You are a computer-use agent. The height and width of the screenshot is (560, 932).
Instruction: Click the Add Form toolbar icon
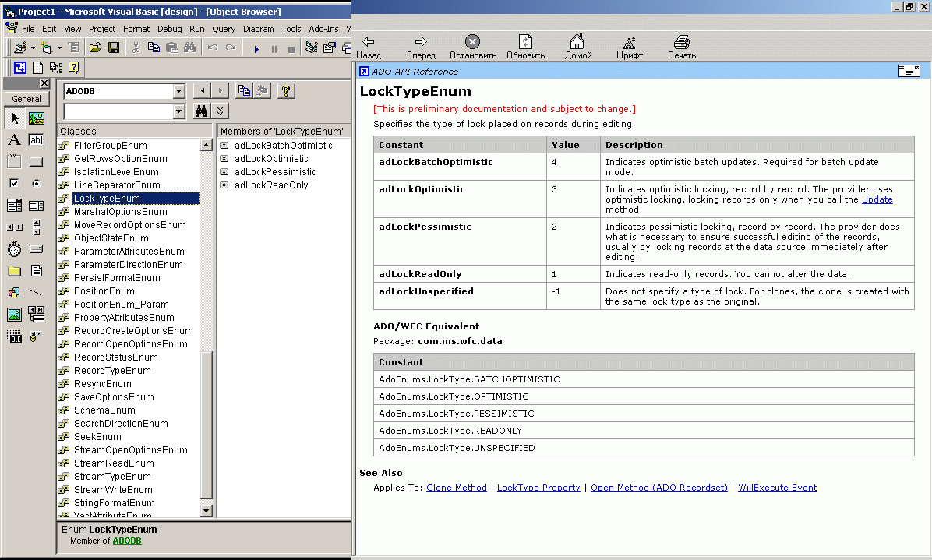(x=46, y=48)
